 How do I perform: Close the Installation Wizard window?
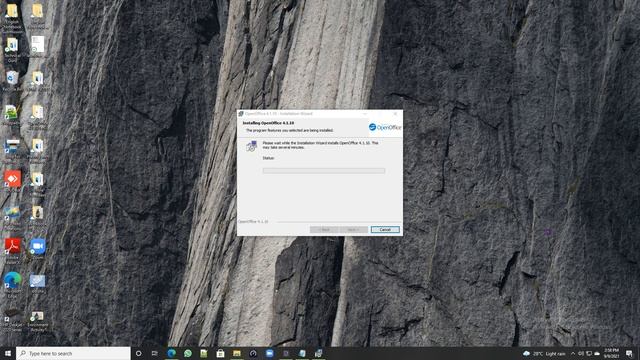coord(395,113)
